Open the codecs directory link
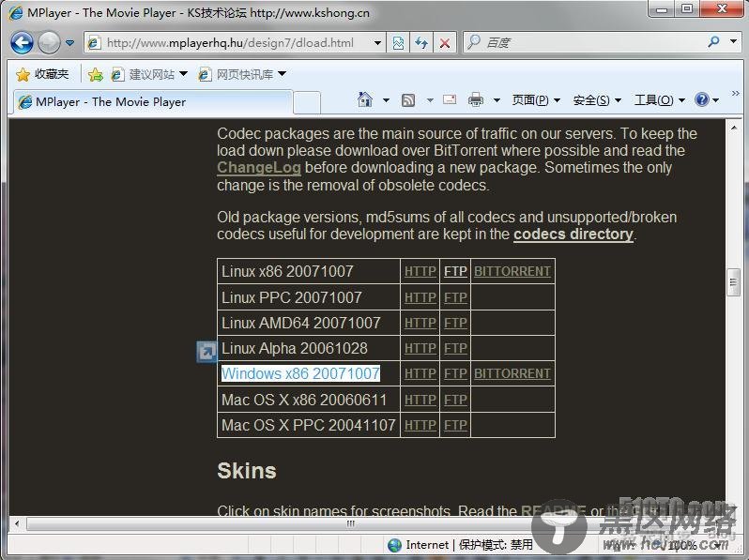749x560 pixels. coord(573,234)
